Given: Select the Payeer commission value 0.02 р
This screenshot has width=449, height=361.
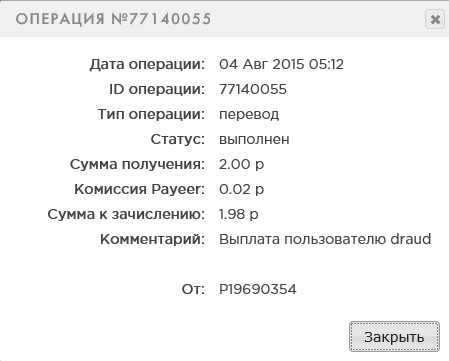Looking at the screenshot, I should [x=241, y=190].
